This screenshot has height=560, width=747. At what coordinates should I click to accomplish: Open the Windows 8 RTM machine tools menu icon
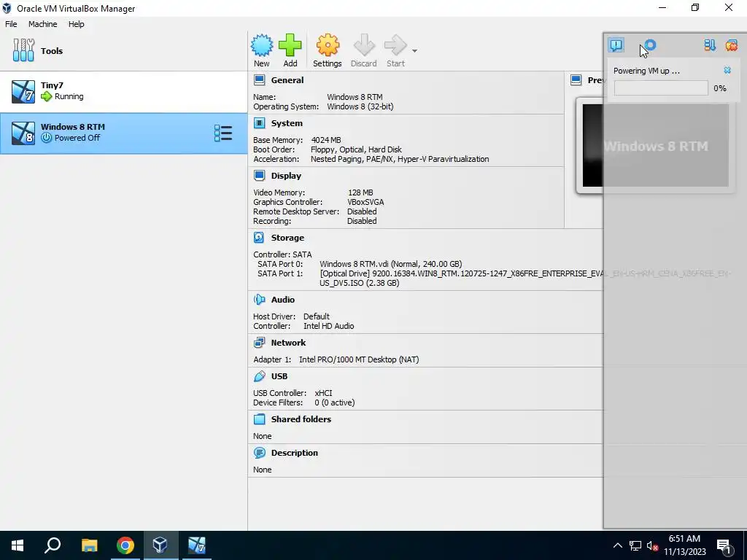223,133
